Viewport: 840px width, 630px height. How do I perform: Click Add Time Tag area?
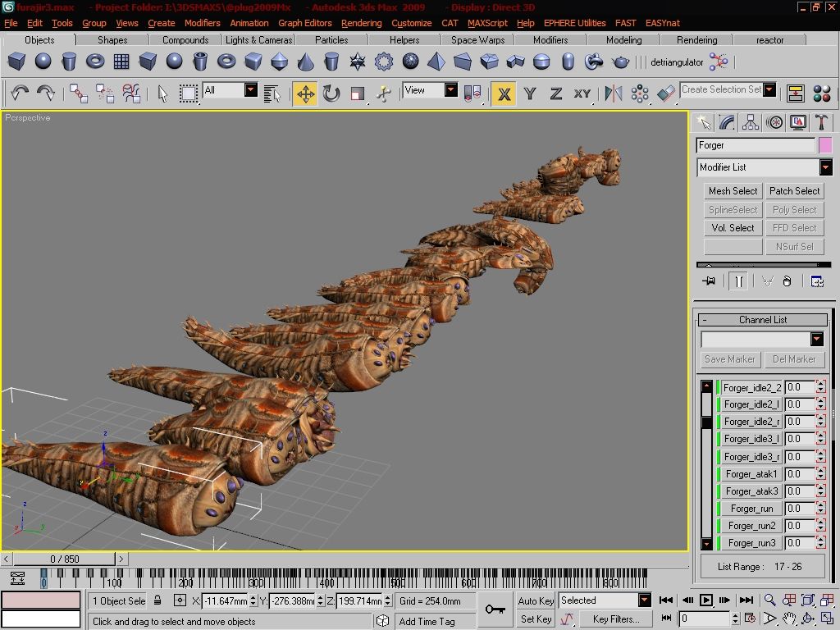[435, 622]
